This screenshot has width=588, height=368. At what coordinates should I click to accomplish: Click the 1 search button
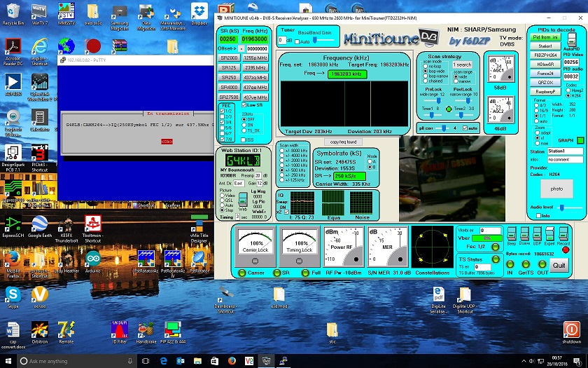pos(462,64)
